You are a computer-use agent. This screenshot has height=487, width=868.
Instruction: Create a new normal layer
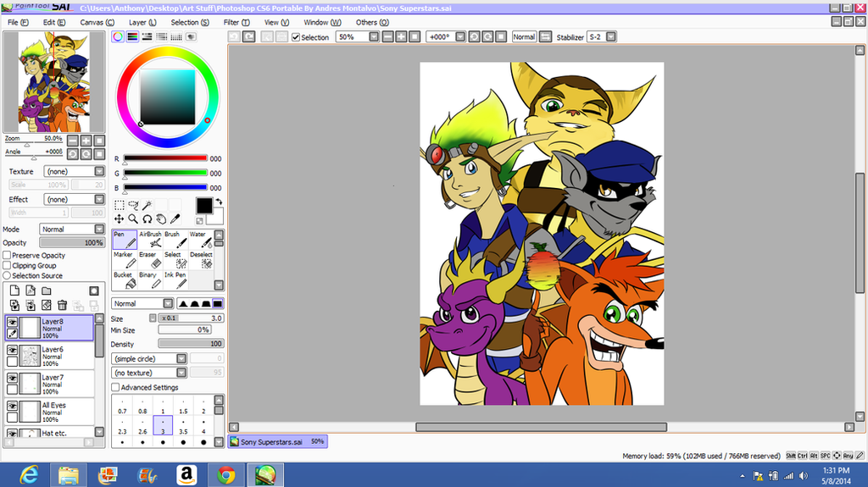[x=14, y=291]
